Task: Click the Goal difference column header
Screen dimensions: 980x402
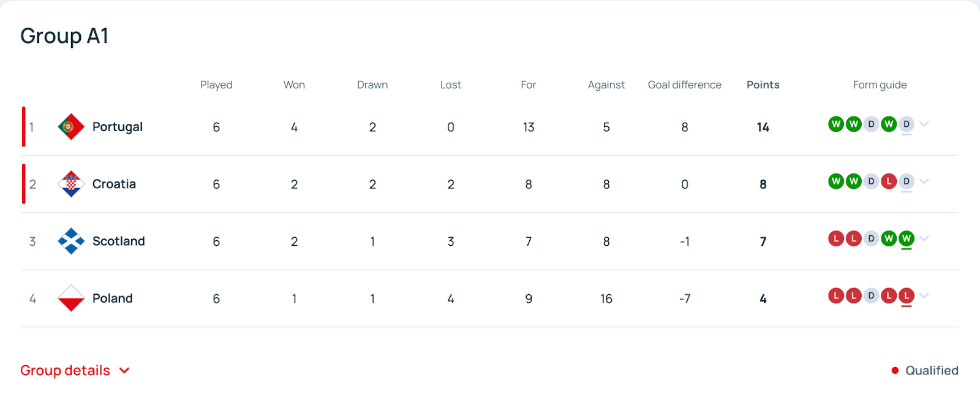Action: click(x=685, y=85)
